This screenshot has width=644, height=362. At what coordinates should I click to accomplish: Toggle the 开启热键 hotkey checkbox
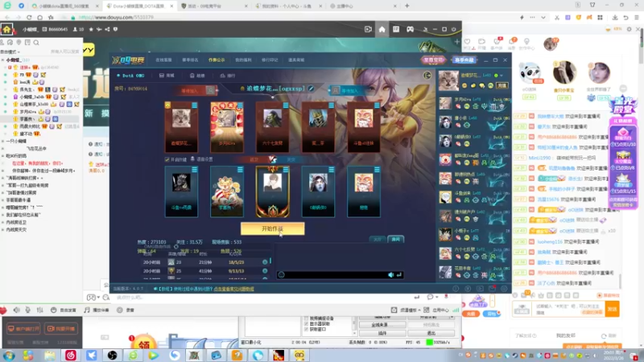167,159
